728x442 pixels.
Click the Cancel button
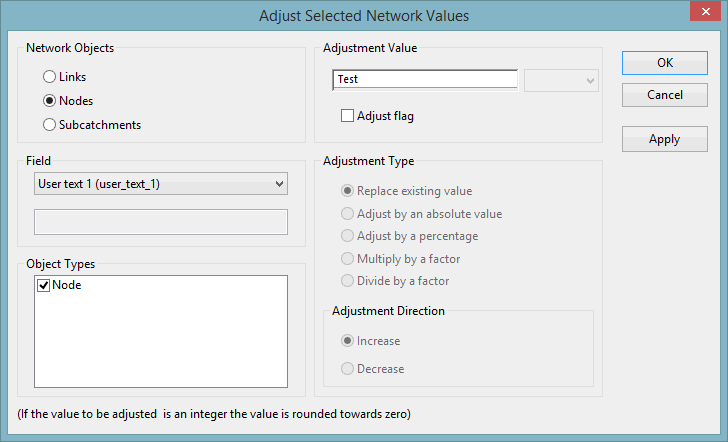(x=665, y=95)
